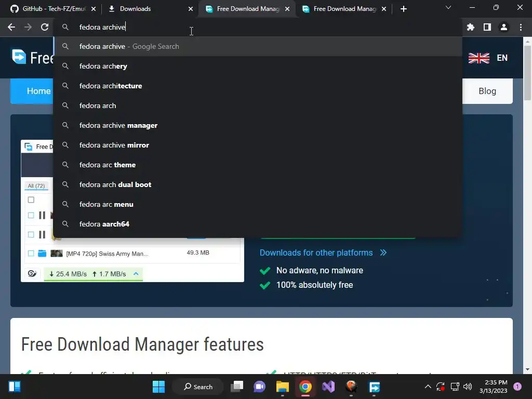Open the clock and date flyout
The image size is (532, 399).
coord(493,387)
